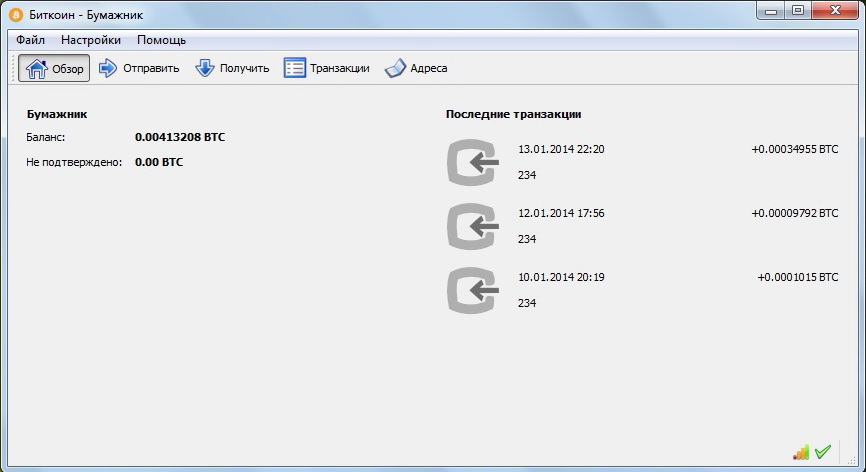Click the Баланс: label
The image size is (866, 472).
[x=45, y=137]
